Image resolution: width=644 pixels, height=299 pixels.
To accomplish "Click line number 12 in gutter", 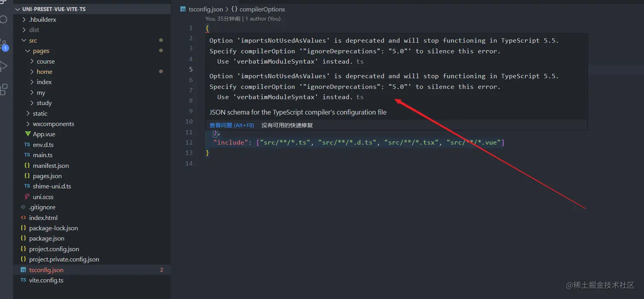I will point(189,142).
